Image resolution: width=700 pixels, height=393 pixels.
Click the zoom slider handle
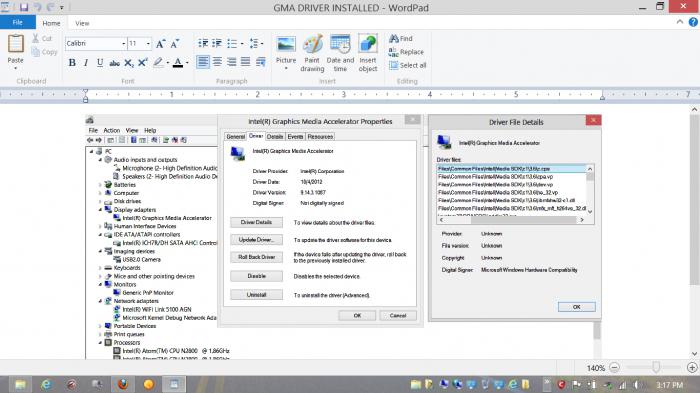[656, 367]
